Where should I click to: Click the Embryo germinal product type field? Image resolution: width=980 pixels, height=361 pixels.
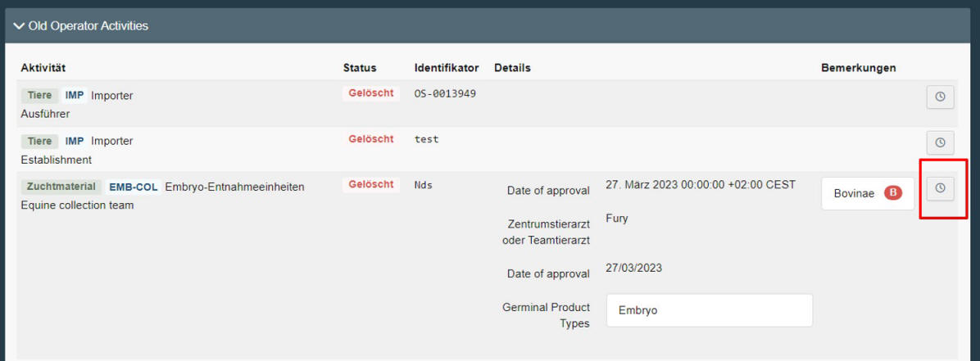(710, 310)
